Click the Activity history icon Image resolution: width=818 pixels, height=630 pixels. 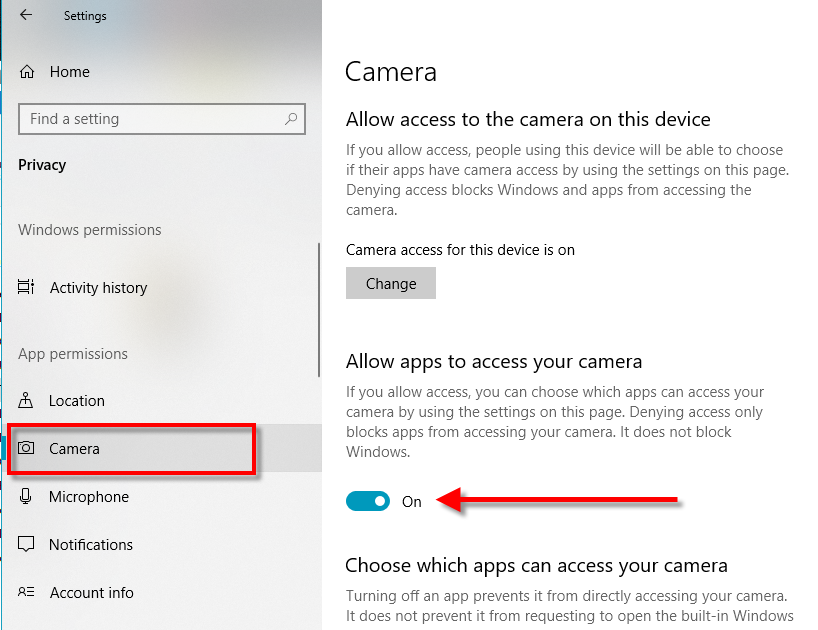(27, 288)
